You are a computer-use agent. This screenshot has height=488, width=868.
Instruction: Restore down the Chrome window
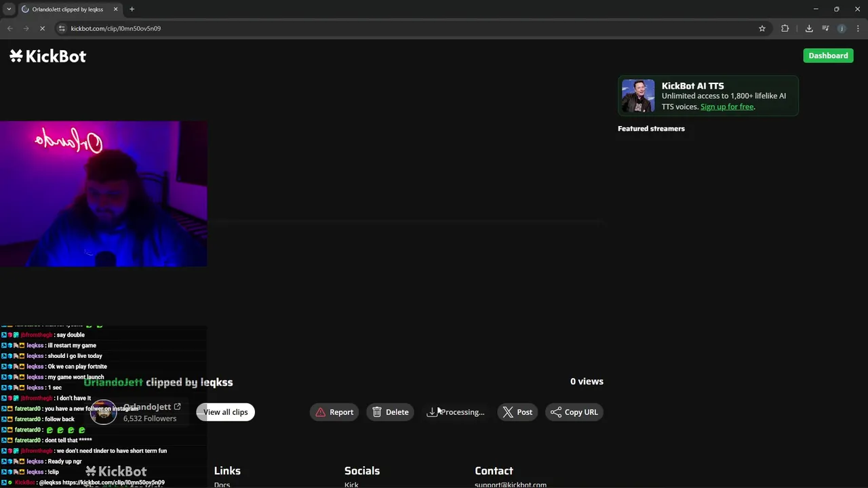(x=837, y=9)
